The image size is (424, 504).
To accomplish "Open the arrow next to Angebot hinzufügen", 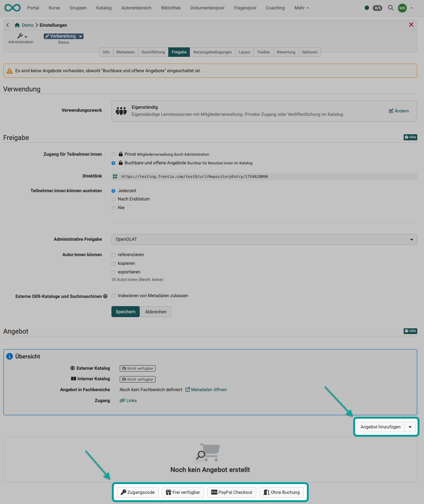I will click(x=410, y=427).
